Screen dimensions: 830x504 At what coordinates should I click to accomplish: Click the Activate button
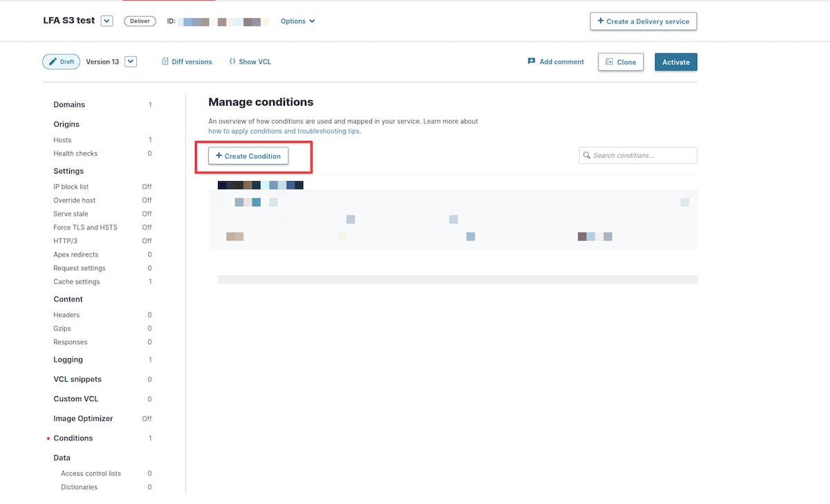[676, 62]
